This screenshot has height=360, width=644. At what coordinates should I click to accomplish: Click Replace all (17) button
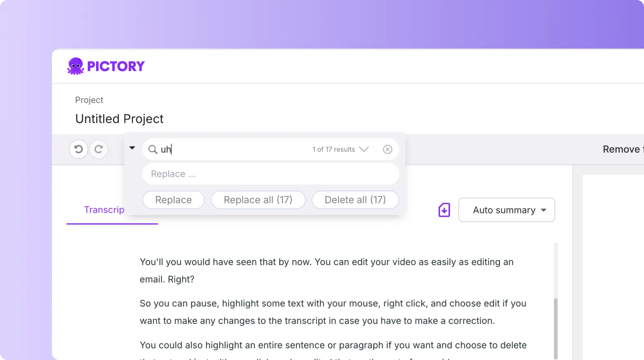258,200
